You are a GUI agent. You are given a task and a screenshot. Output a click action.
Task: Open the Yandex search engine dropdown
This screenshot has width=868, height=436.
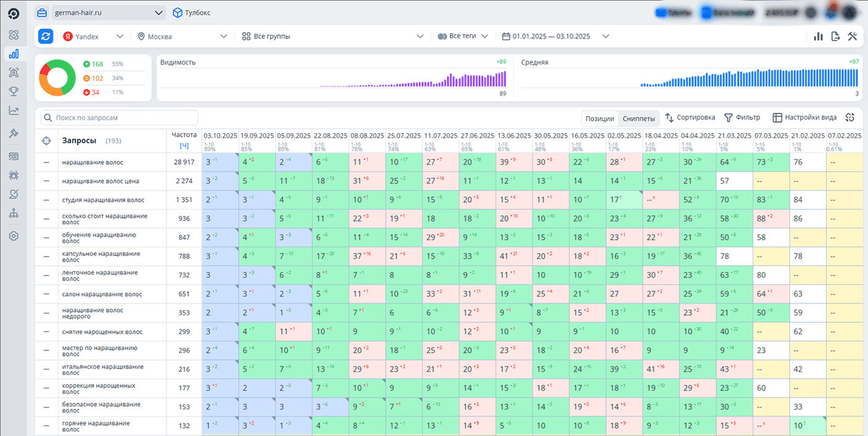click(x=93, y=36)
